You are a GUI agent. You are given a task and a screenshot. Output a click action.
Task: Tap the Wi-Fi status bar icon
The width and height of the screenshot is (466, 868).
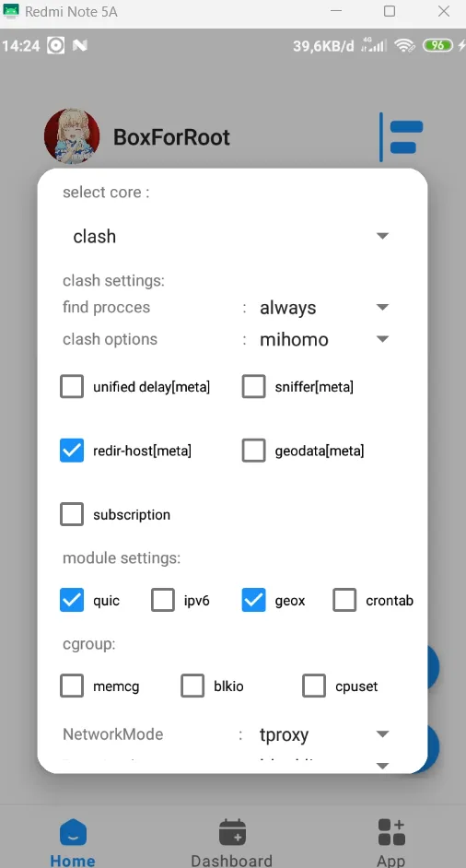tap(404, 45)
